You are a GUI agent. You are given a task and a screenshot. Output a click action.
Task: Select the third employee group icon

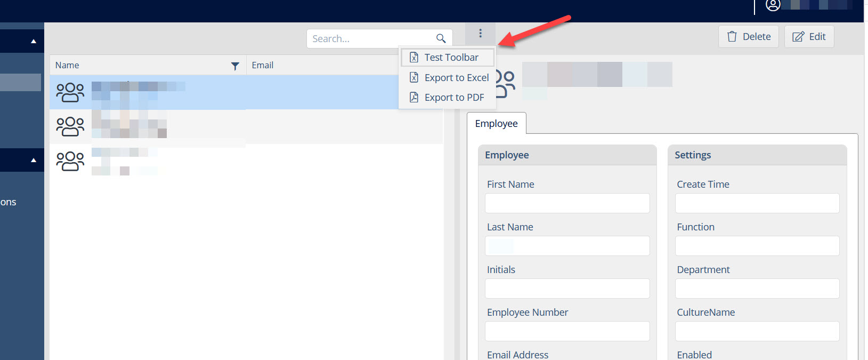(x=70, y=161)
